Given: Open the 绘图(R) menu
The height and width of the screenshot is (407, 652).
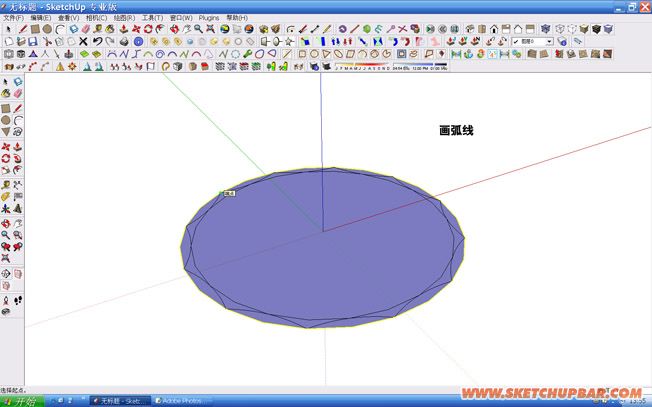Looking at the screenshot, I should (124, 18).
